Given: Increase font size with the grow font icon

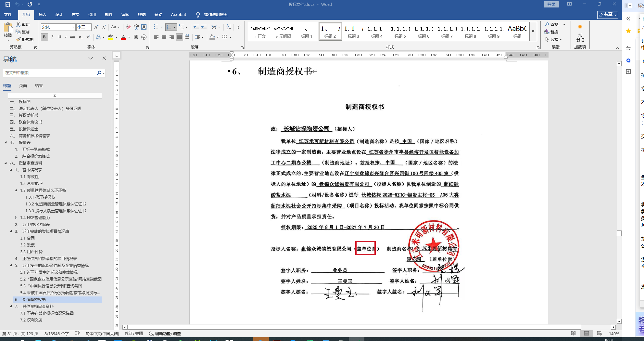Looking at the screenshot, I should click(x=96, y=27).
